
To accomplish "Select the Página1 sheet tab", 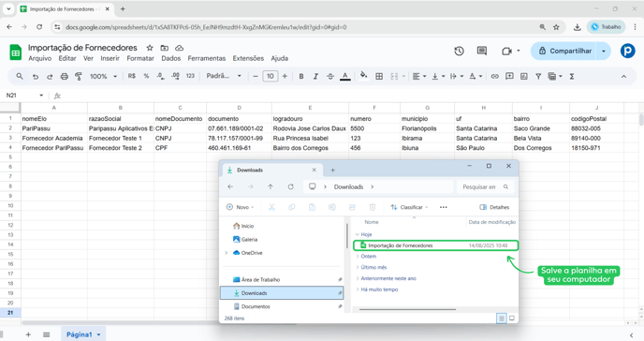I will 83,334.
